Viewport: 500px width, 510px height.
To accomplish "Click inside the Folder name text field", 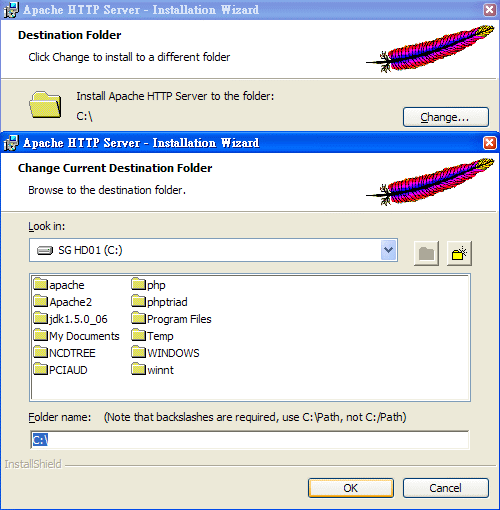I will [x=250, y=440].
